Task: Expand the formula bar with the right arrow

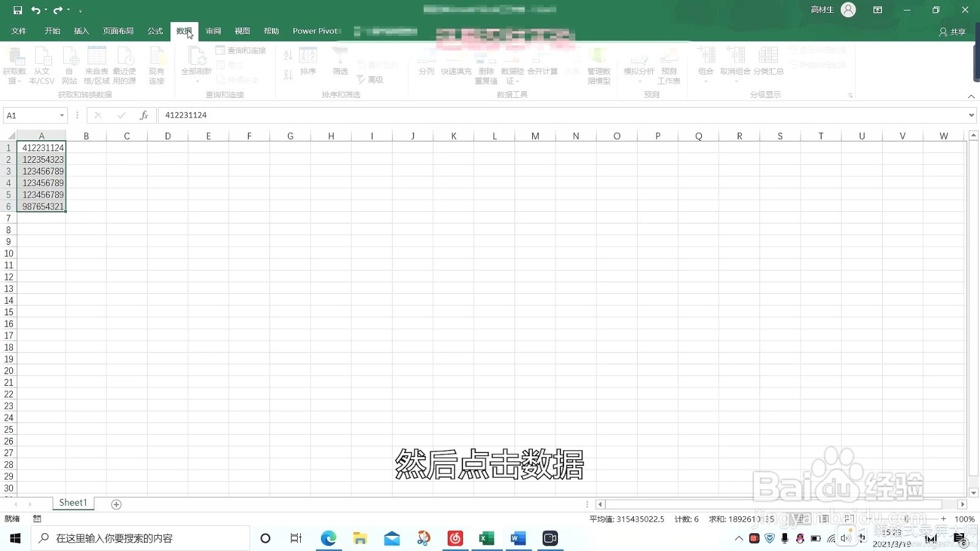Action: [x=971, y=115]
